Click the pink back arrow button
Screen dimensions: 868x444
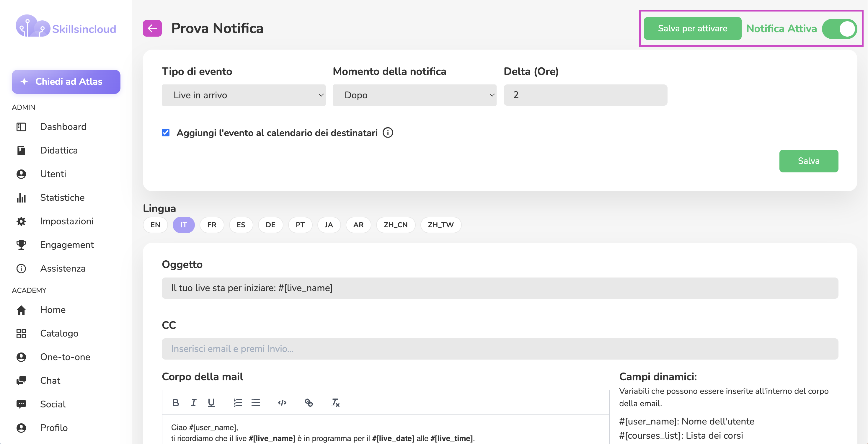[x=152, y=28]
